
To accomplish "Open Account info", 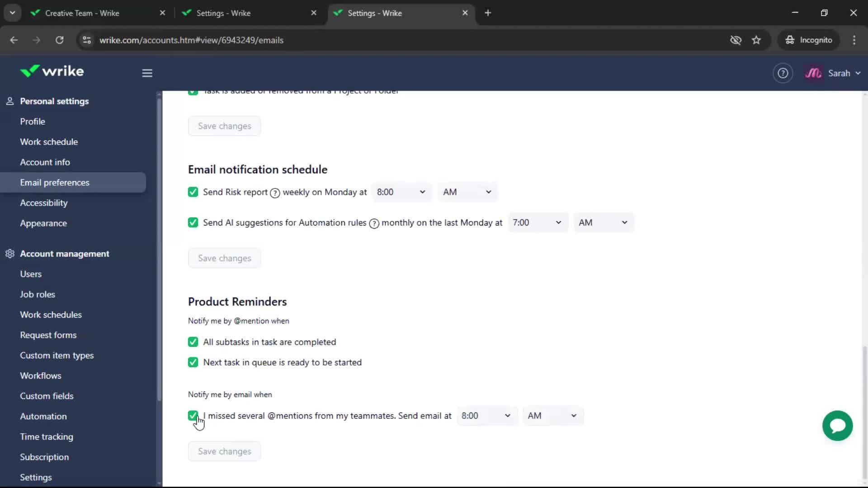I will click(x=45, y=162).
